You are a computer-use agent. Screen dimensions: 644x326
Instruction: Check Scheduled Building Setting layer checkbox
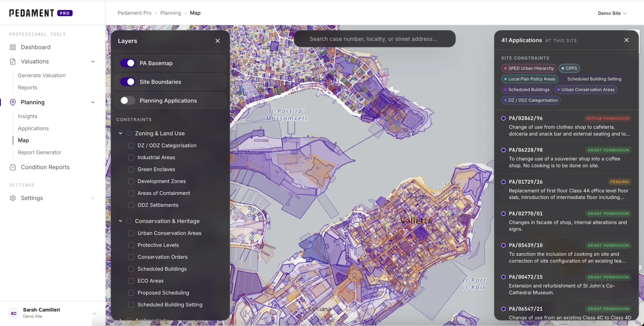(131, 305)
